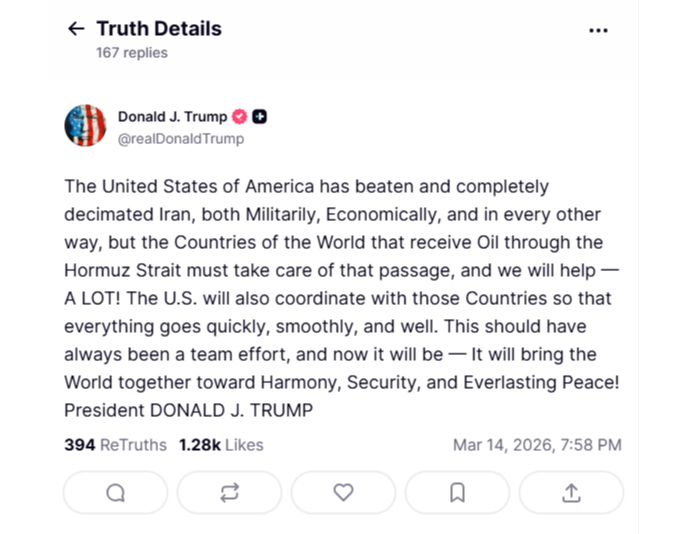The width and height of the screenshot is (688, 534).
Task: Bookmark this post
Action: (x=457, y=492)
